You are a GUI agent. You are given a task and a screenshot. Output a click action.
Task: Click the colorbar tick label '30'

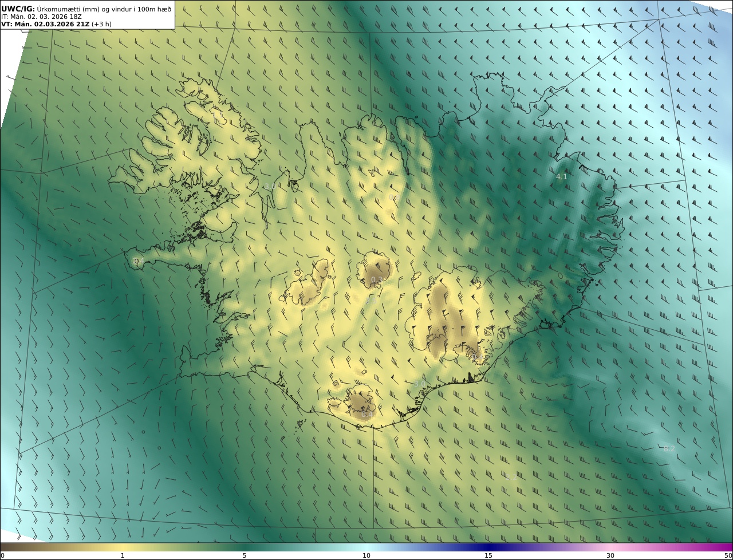(x=610, y=555)
